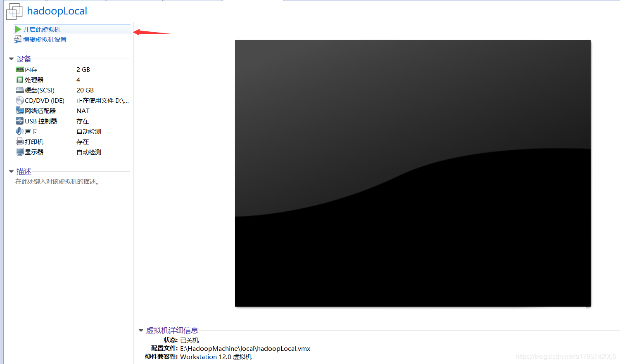Select the memory (内存) device icon

19,69
